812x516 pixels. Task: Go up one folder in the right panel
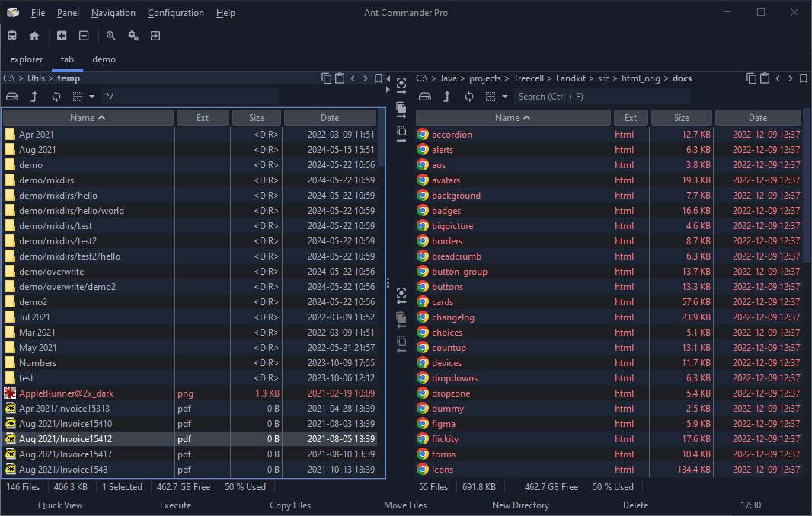(447, 97)
